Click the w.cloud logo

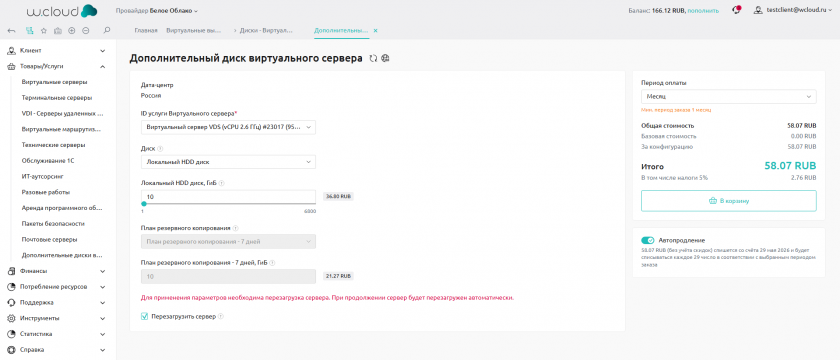[x=62, y=11]
